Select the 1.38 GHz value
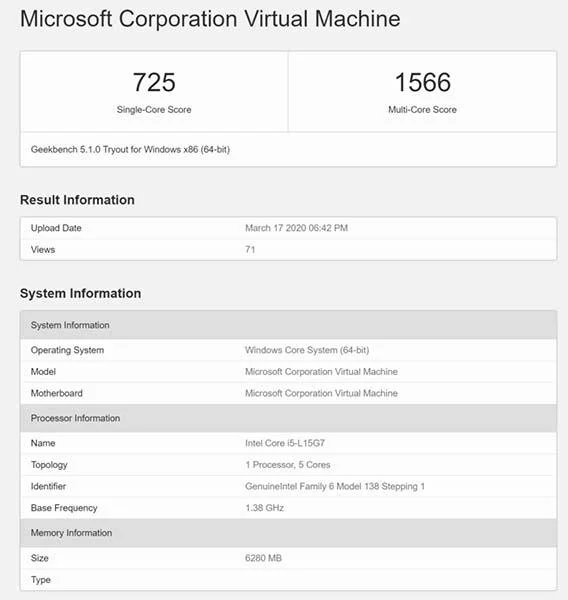The width and height of the screenshot is (568, 600). 264,508
